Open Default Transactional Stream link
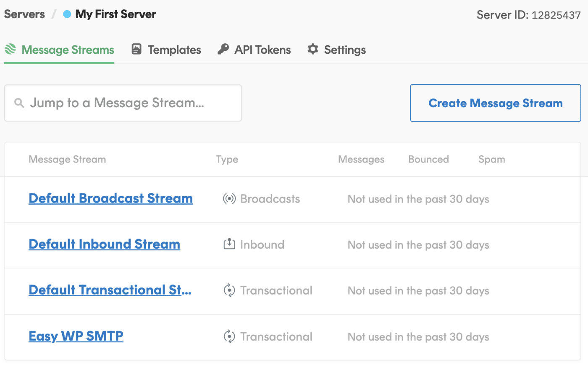Image resolution: width=588 pixels, height=368 pixels. click(110, 290)
